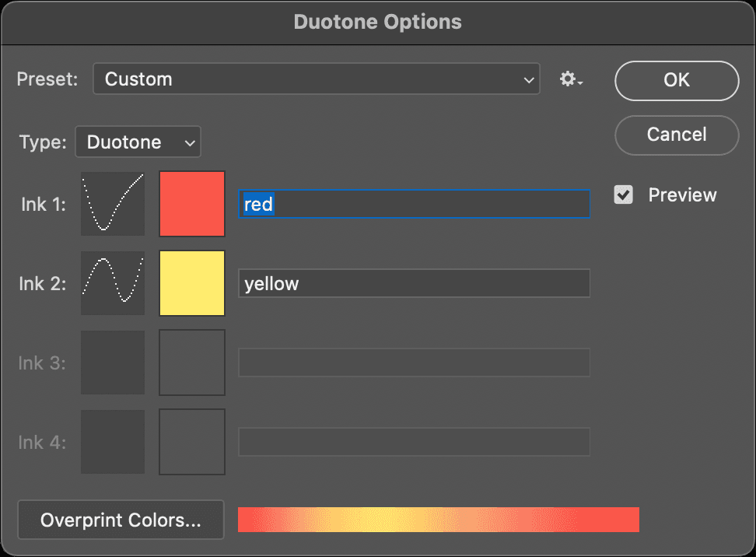Click the Ink 1 duotone curve thumbnail
This screenshot has height=557, width=756.
coord(112,204)
